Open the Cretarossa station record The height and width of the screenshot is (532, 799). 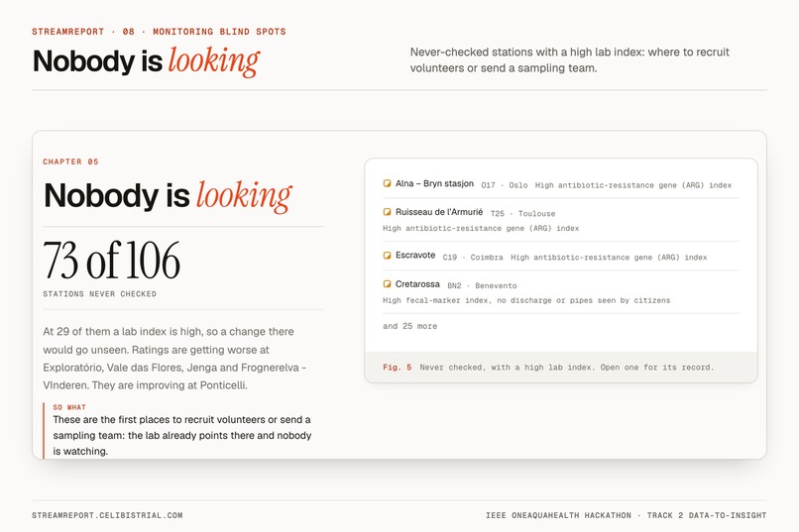coord(561,292)
